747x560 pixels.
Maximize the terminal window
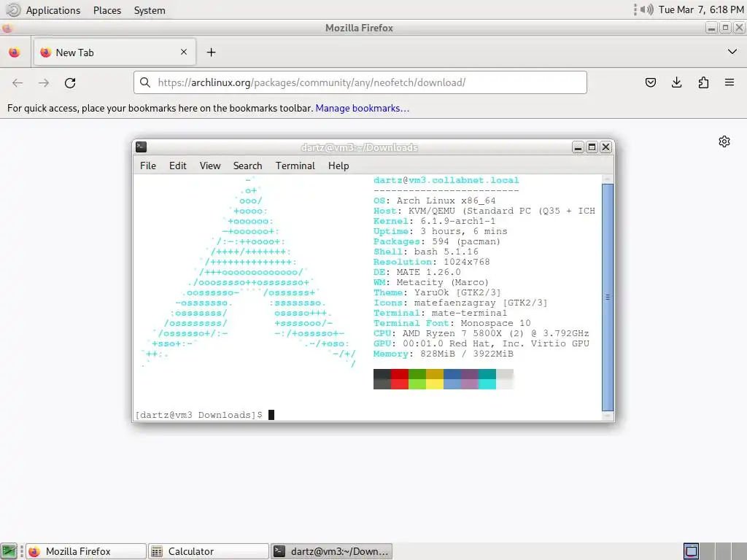pos(592,147)
